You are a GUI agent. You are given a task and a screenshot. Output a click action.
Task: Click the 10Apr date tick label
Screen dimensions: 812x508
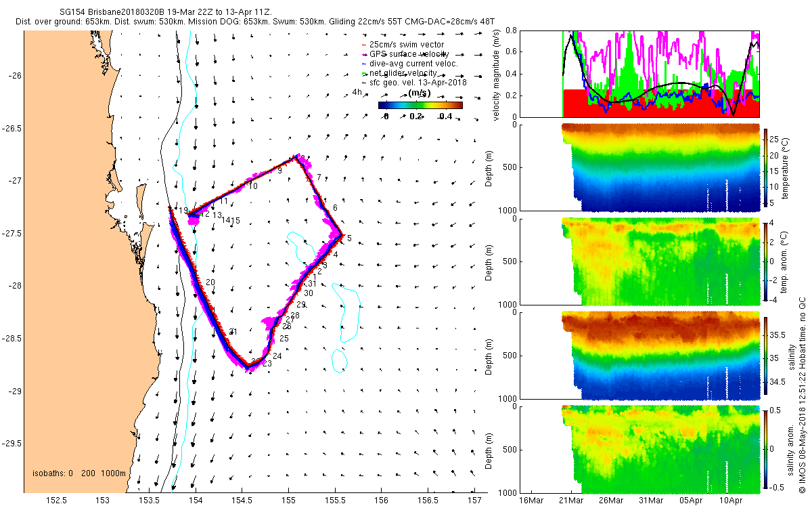point(731,501)
